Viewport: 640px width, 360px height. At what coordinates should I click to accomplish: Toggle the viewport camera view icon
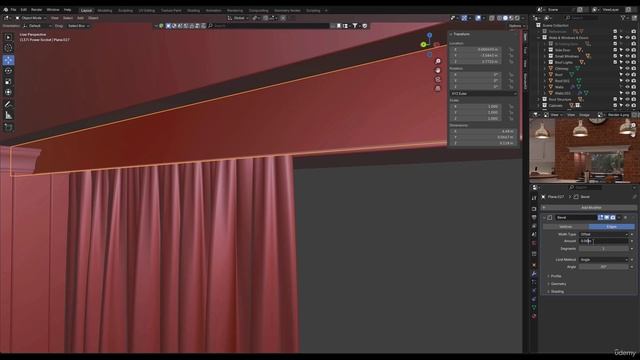[x=438, y=79]
